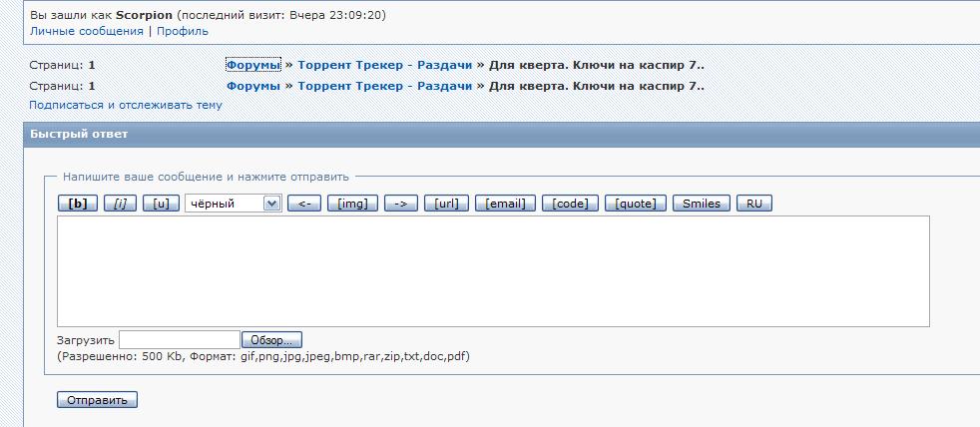Open the Smiles picker
This screenshot has width=980, height=427.
pos(702,204)
